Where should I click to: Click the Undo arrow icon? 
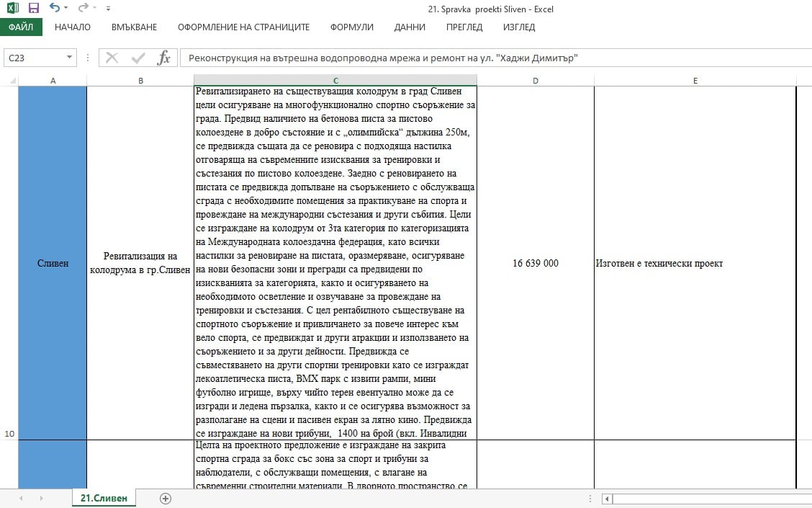point(54,9)
